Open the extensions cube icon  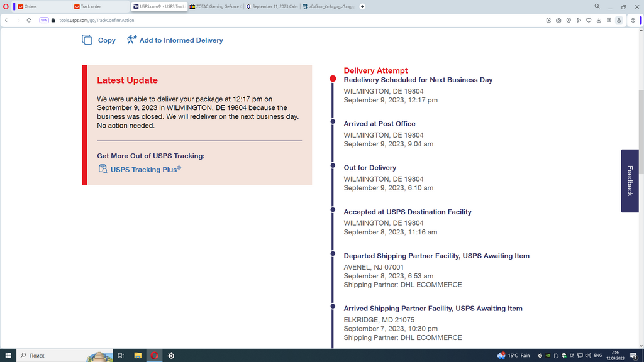point(633,20)
